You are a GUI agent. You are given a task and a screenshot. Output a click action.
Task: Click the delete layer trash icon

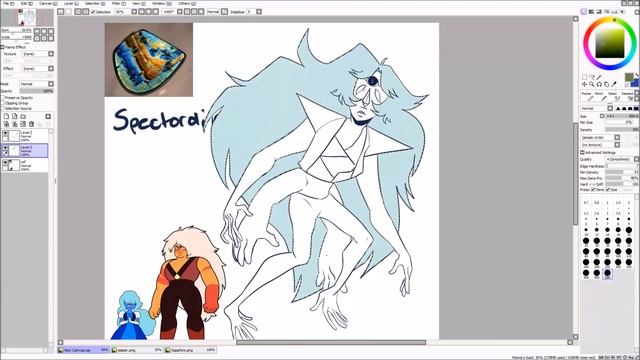tap(31, 124)
